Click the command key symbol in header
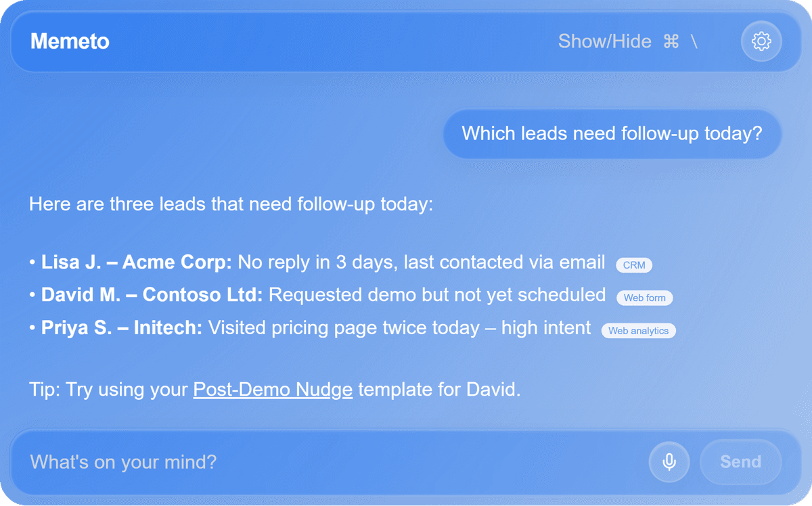 click(671, 41)
